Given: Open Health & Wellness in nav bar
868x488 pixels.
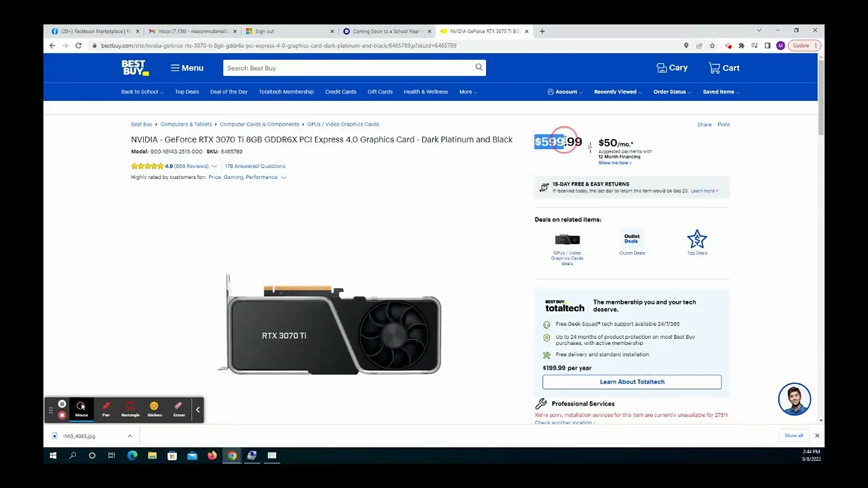Looking at the screenshot, I should pyautogui.click(x=426, y=91).
